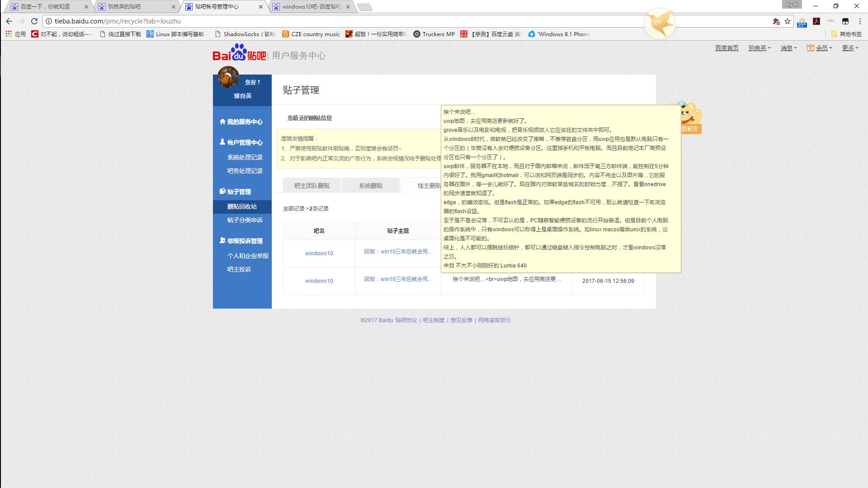Click the blocked plugin puzzle icon
Screen dimensions: 868x488
(x=776, y=21)
